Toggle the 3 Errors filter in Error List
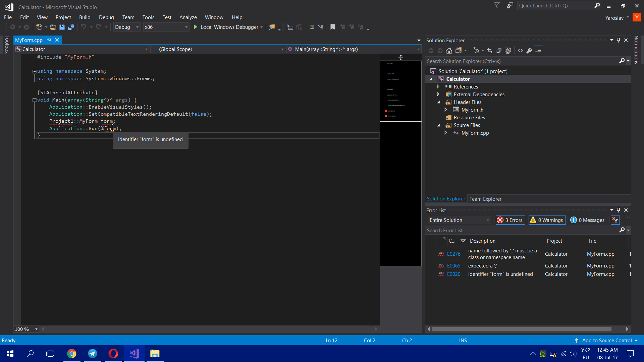The height and width of the screenshot is (362, 644). point(510,220)
